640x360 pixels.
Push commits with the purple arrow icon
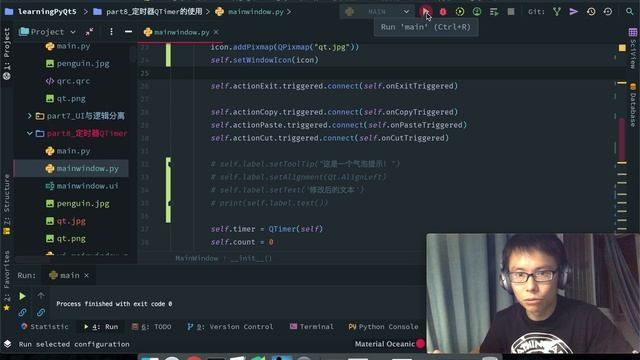click(573, 12)
